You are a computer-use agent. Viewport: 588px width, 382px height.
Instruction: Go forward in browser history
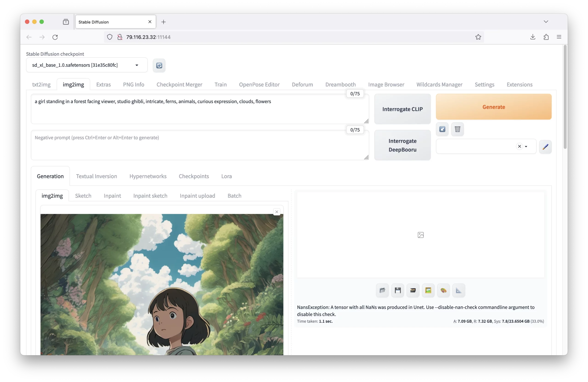[x=42, y=37]
